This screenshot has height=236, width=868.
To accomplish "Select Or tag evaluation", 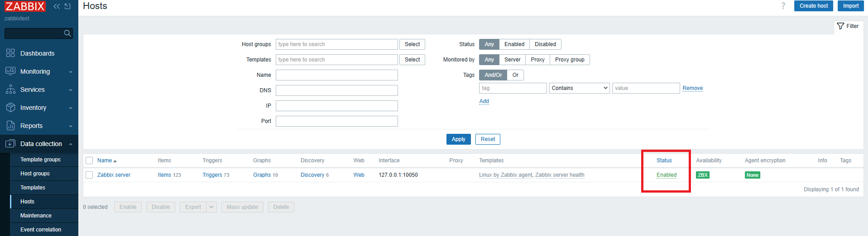I will (515, 75).
